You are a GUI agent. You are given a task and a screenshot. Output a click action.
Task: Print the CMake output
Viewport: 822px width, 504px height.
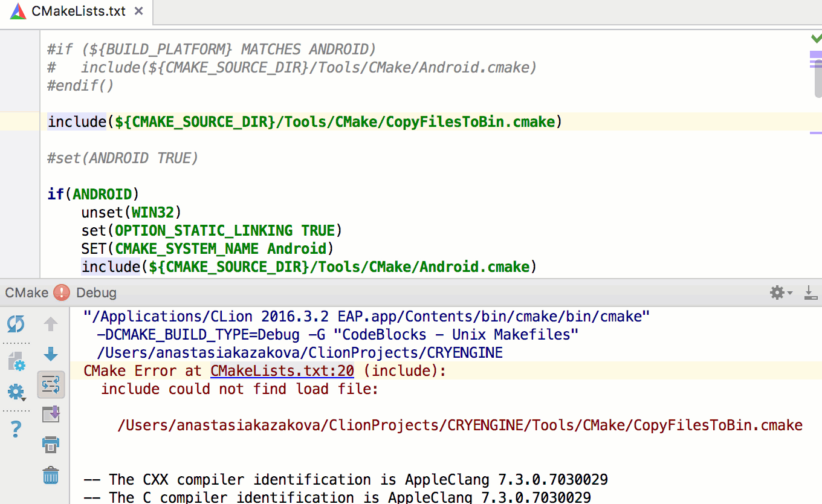point(51,445)
